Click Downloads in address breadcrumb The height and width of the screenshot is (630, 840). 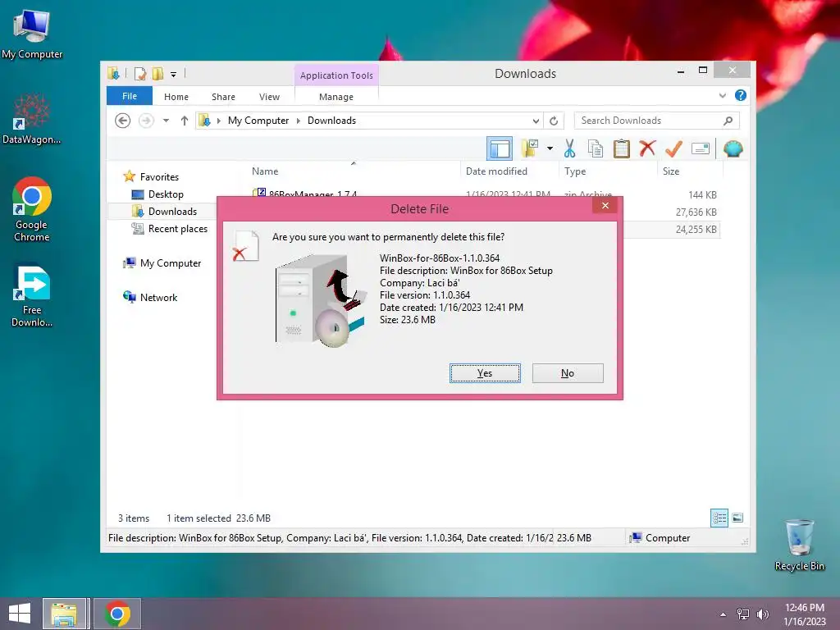(331, 121)
